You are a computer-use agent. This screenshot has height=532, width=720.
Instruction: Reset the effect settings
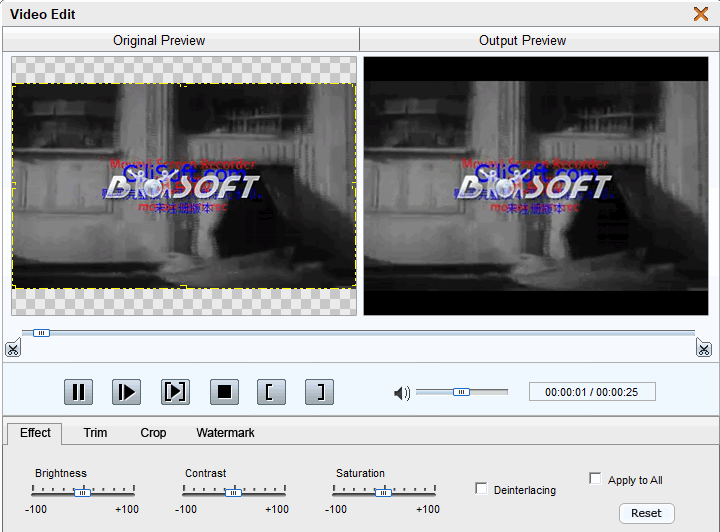pos(647,513)
